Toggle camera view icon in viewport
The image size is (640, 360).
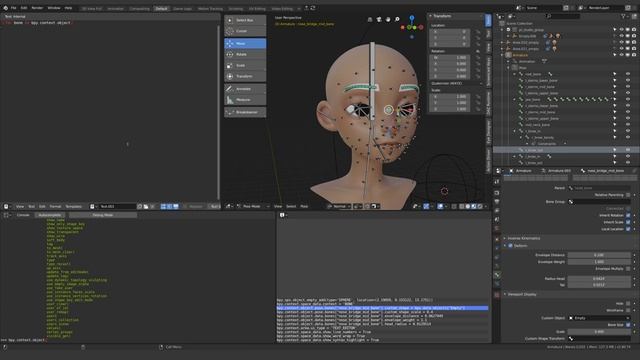point(379,19)
